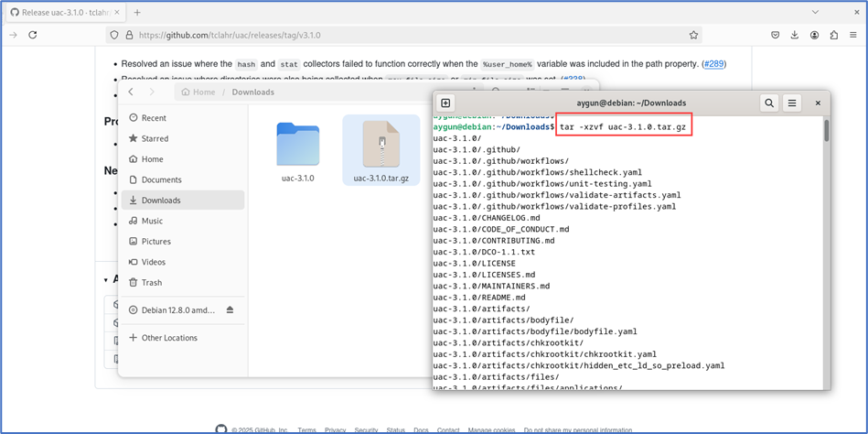Save page to Pocket icon

[775, 35]
